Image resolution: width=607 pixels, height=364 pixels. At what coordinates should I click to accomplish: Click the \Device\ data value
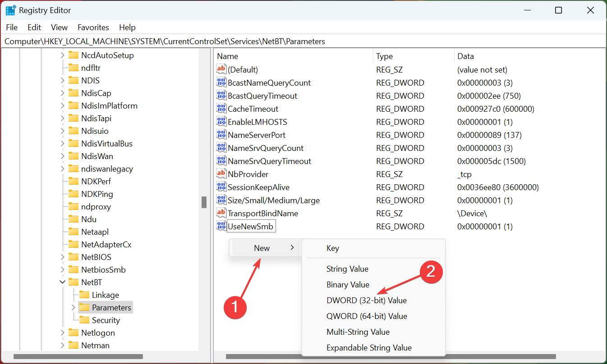click(x=472, y=213)
